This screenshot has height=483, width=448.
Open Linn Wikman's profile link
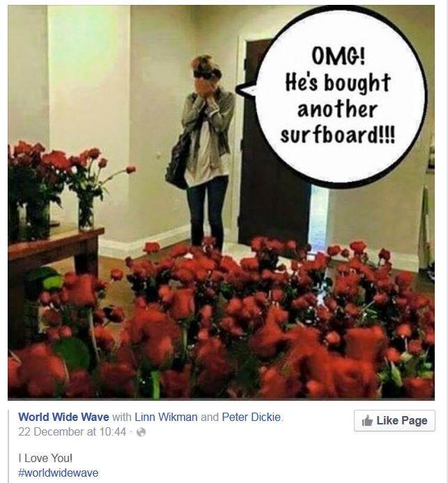click(166, 417)
